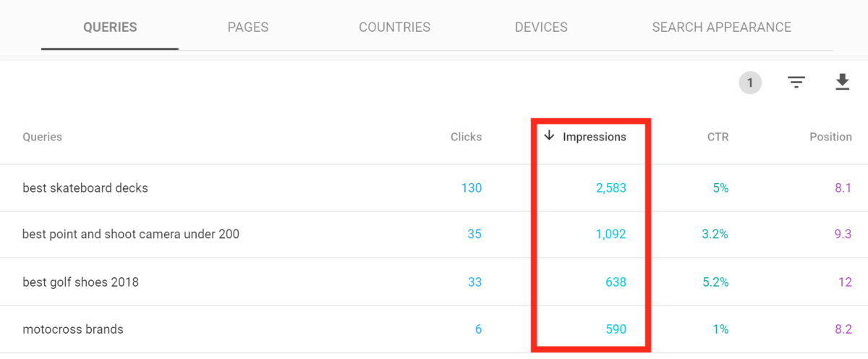Sort the table by Position column

point(830,137)
